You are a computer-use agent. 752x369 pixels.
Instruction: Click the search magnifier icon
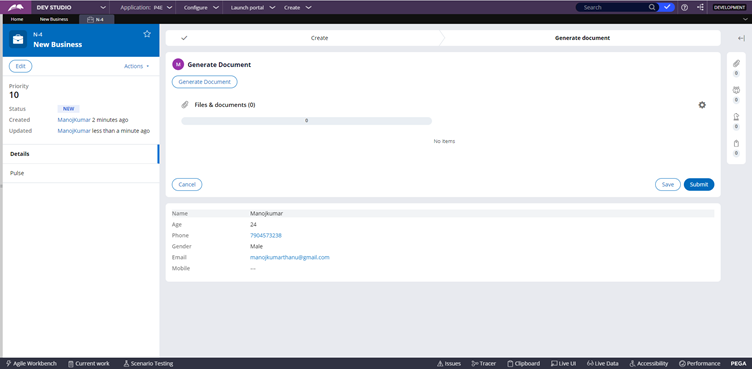coord(652,7)
